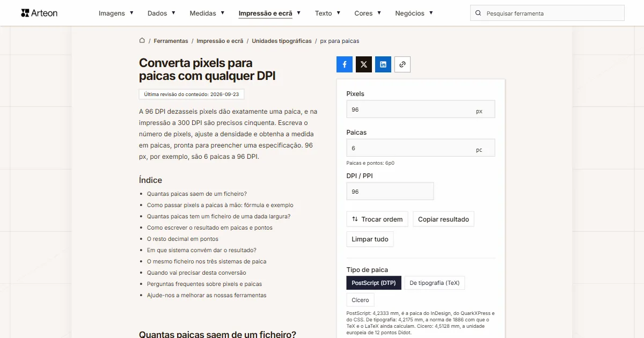Click the Trocar ordem button
Image resolution: width=644 pixels, height=338 pixels.
(x=377, y=219)
